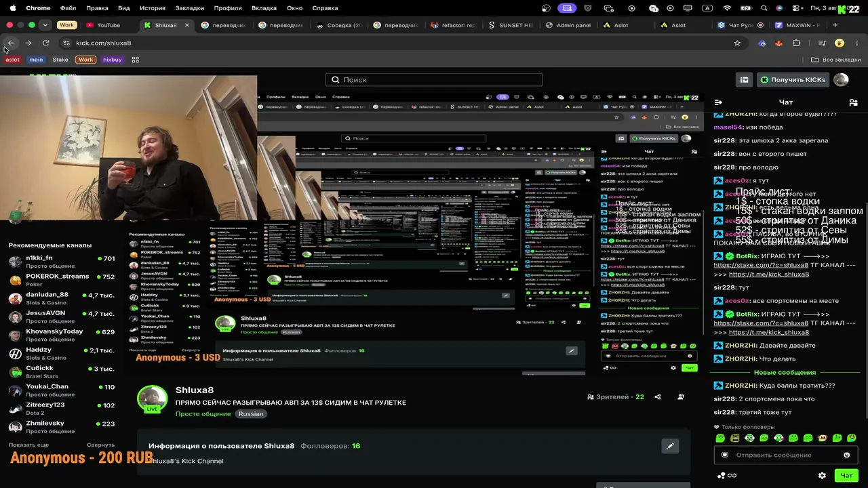Open the recommended channel Zhmilevsky

pyautogui.click(x=62, y=426)
